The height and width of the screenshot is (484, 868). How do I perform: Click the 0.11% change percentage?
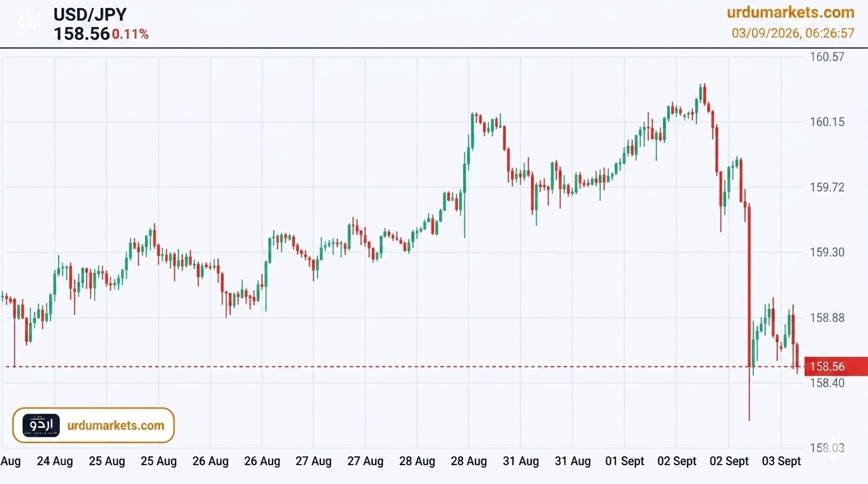click(131, 35)
